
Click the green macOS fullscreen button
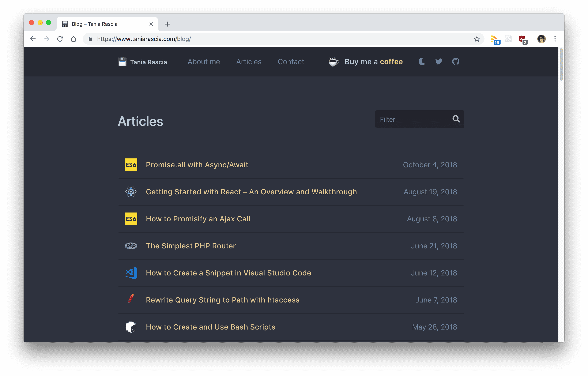tap(49, 23)
